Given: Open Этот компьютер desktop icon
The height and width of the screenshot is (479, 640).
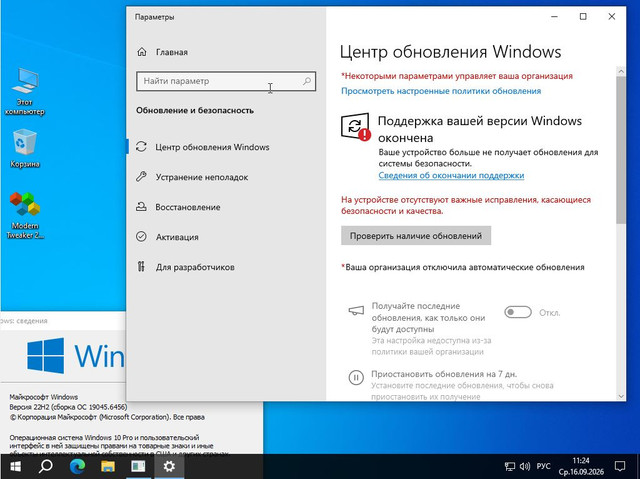Looking at the screenshot, I should 24,91.
